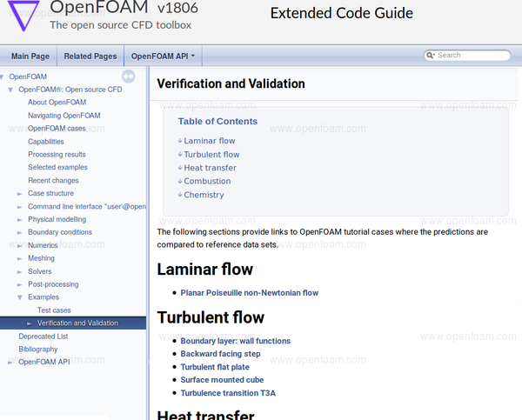Viewport: 522px width, 420px height.
Task: Open Planar Poiseuille non-Newtonian flow link
Action: pos(250,293)
